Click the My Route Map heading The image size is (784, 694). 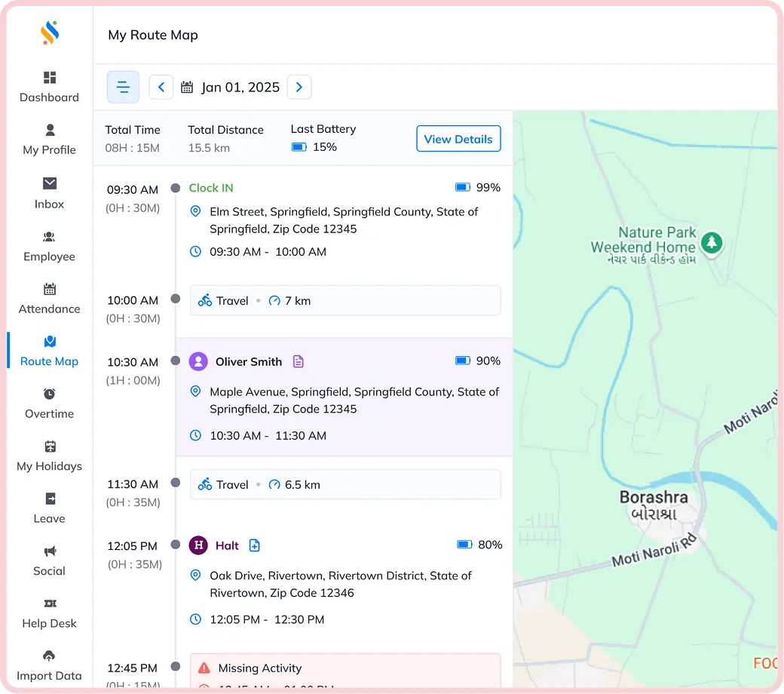(153, 35)
